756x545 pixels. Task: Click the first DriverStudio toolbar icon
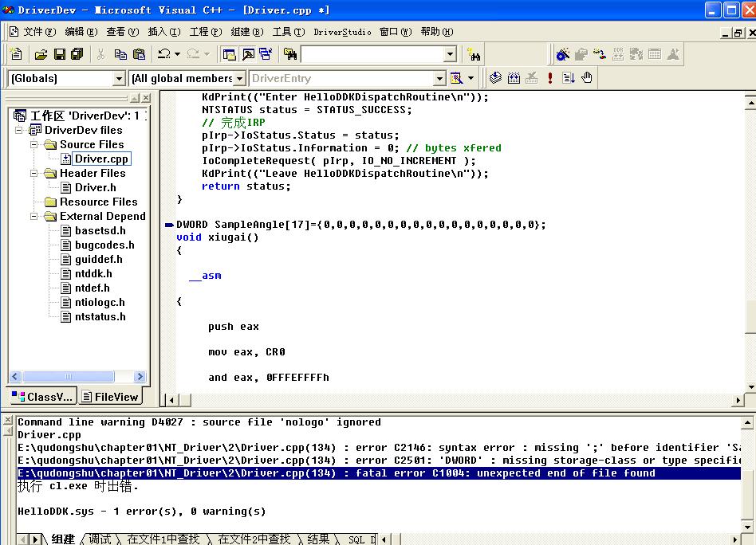[563, 54]
